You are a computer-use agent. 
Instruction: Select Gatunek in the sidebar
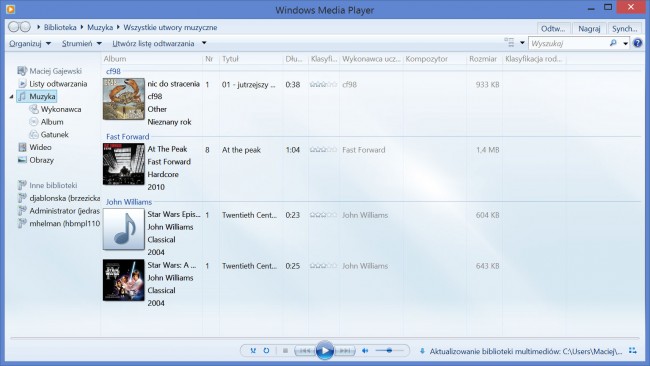[54, 135]
